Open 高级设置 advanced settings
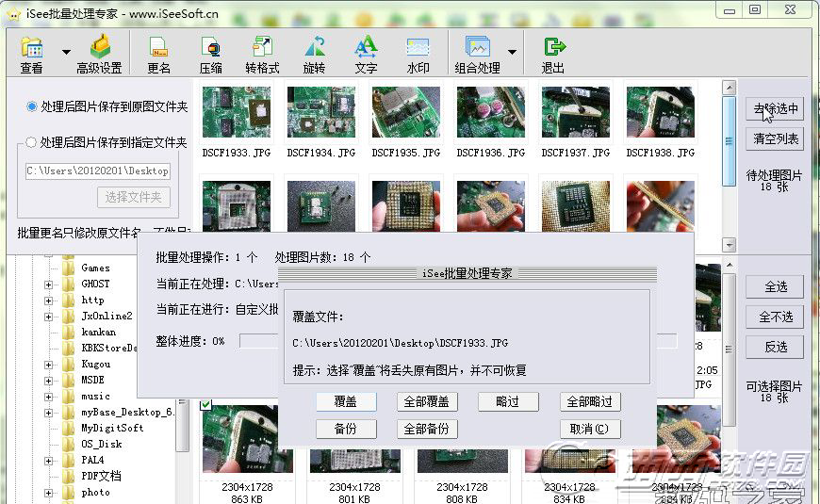Screen dimensions: 820x504 tap(99, 55)
